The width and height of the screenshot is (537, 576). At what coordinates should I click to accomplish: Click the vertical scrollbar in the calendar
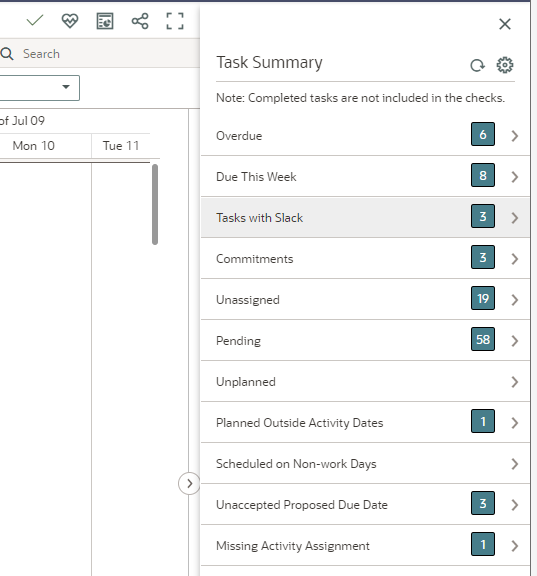coord(155,204)
